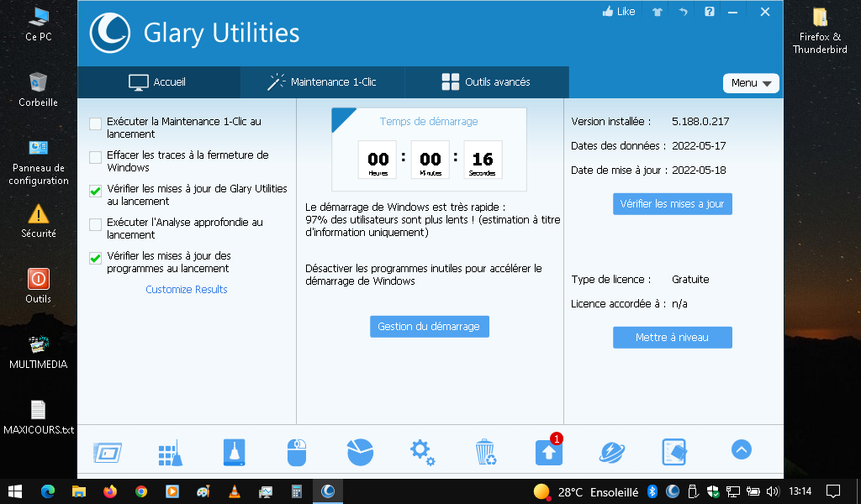
Task: Select the Panneau de configuration desktop icon
Action: [x=39, y=162]
